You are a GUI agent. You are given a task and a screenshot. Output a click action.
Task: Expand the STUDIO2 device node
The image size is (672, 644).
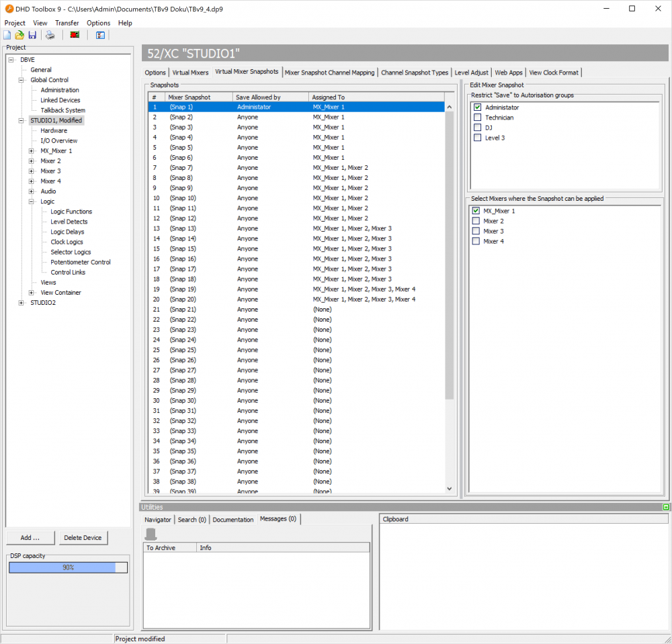(x=21, y=302)
